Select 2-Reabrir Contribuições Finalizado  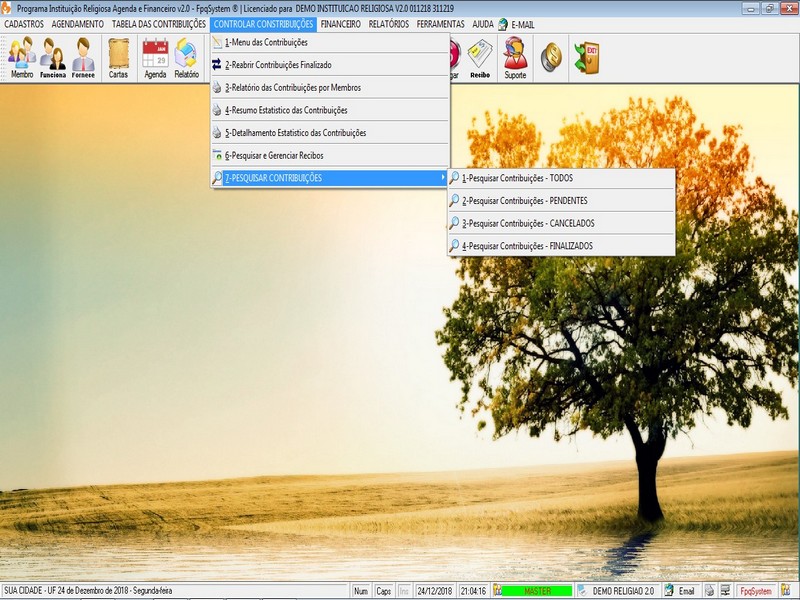coord(330,65)
